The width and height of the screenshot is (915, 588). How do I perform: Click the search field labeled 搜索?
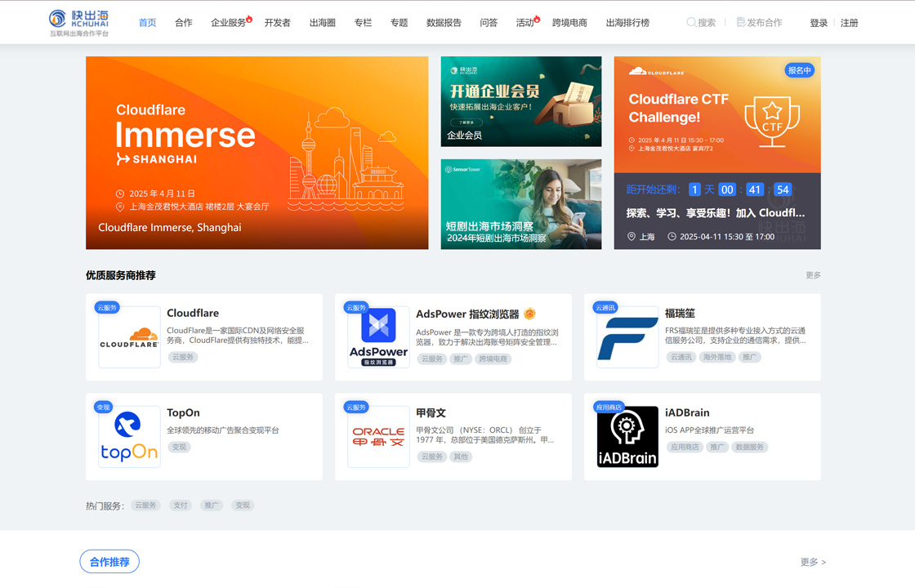702,23
